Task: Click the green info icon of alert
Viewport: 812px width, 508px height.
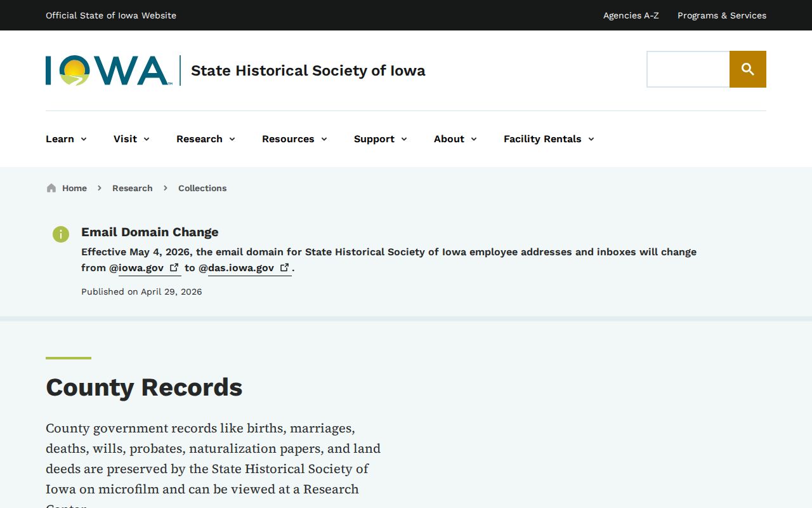Action: tap(61, 234)
